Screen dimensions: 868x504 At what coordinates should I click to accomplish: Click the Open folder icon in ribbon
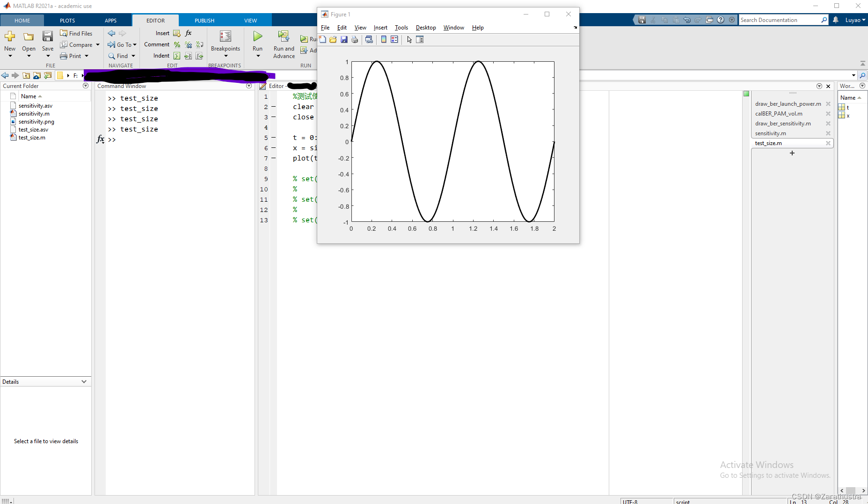point(29,37)
